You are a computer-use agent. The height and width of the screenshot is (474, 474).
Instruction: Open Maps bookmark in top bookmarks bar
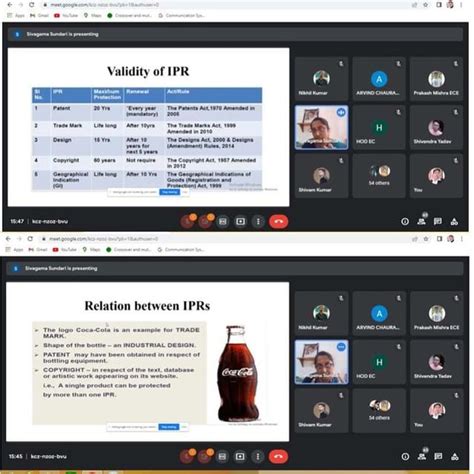click(92, 15)
